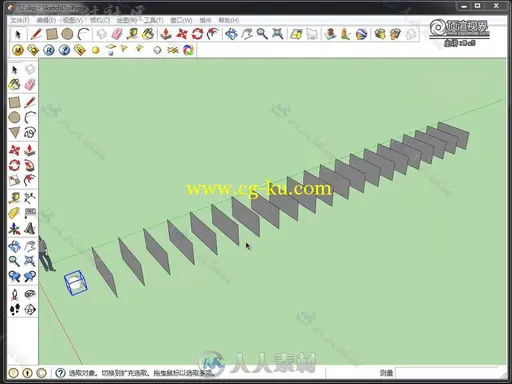
Task: Click the Paint Bucket tool in left toolbar
Action: click(x=14, y=85)
